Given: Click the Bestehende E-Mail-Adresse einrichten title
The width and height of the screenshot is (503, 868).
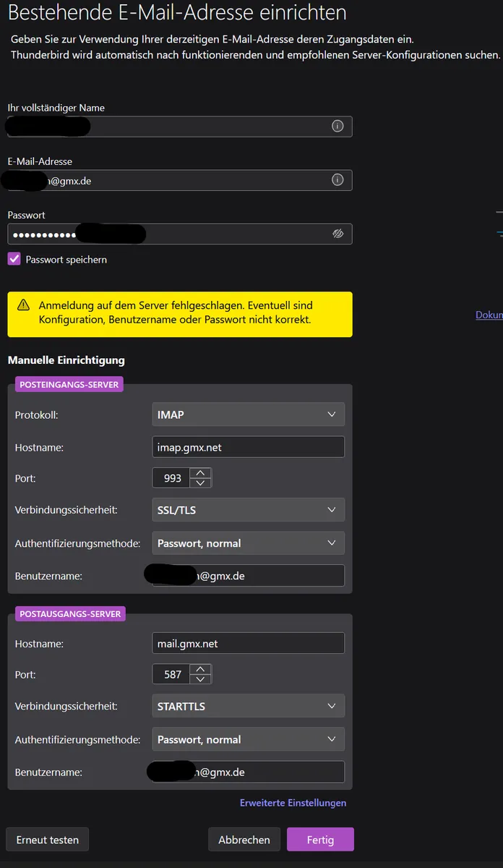Looking at the screenshot, I should [x=177, y=12].
